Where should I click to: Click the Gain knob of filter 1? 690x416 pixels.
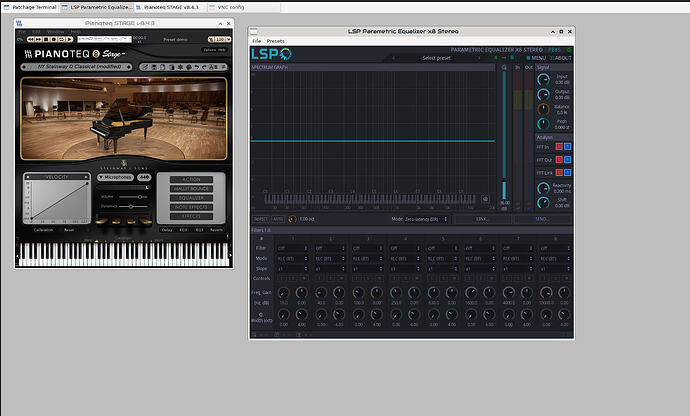click(302, 292)
